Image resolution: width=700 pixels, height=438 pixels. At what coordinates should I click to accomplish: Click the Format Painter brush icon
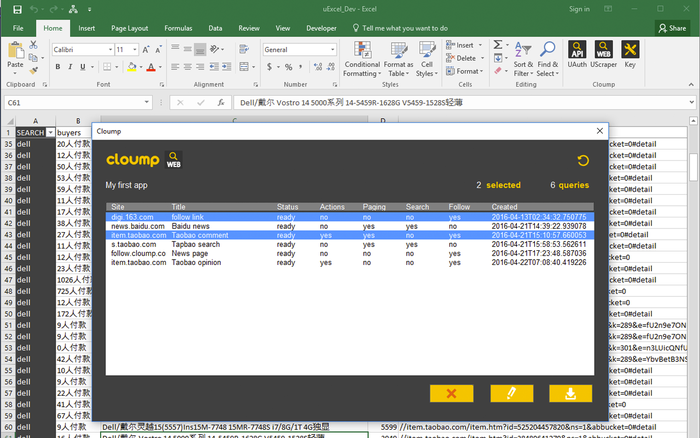(33, 71)
